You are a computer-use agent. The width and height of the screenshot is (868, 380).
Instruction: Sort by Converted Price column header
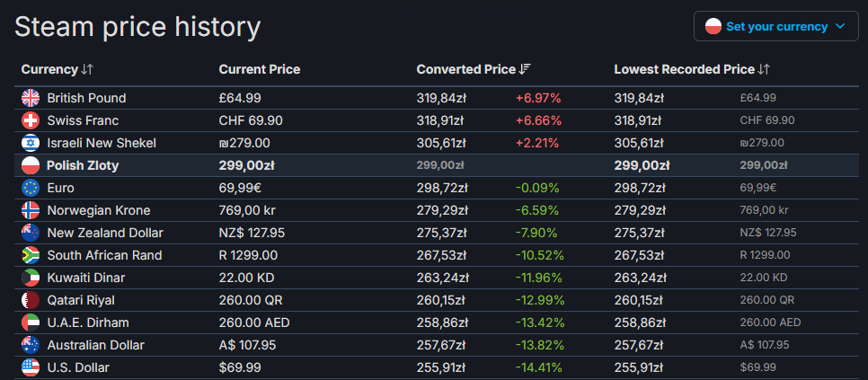[x=474, y=70]
